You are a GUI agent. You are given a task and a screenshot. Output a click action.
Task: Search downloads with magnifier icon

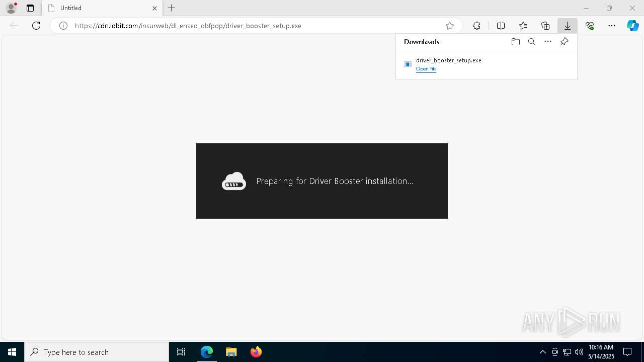[532, 42]
